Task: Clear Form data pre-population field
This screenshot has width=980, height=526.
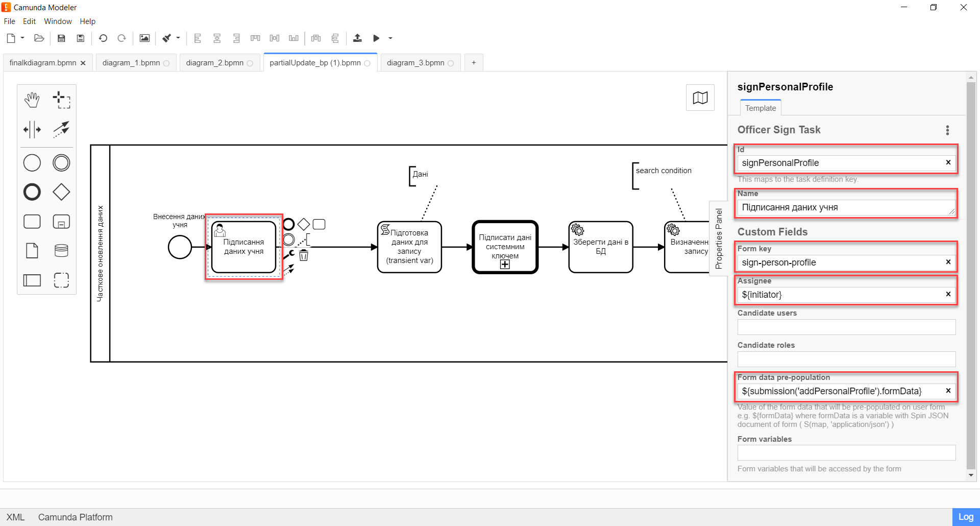Action: (948, 391)
